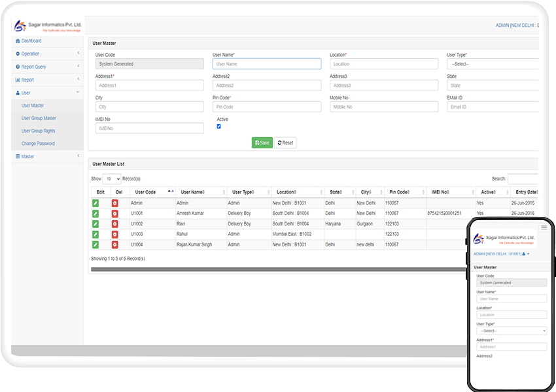Focus the Address3 input field
The width and height of the screenshot is (556, 392).
[384, 86]
